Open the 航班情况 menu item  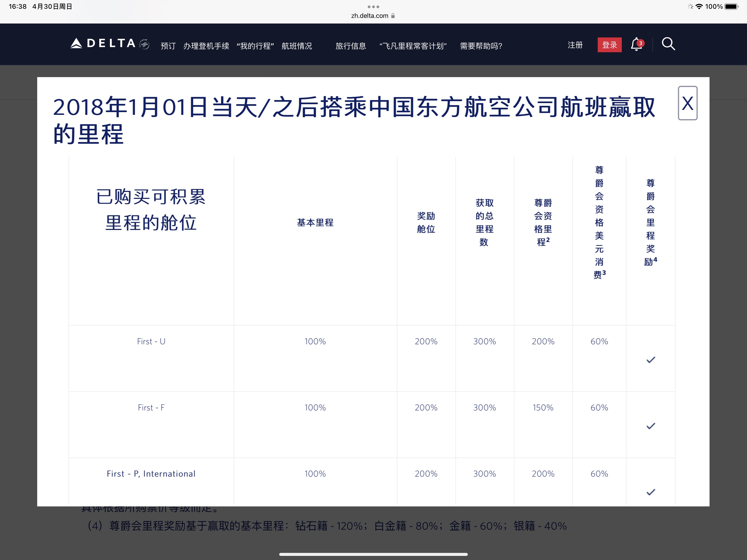click(296, 46)
